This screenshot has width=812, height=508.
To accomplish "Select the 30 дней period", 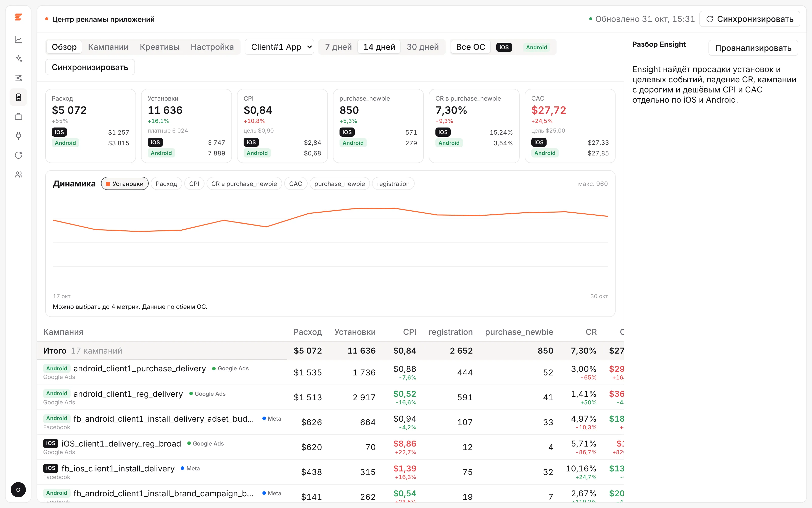I will pos(423,47).
